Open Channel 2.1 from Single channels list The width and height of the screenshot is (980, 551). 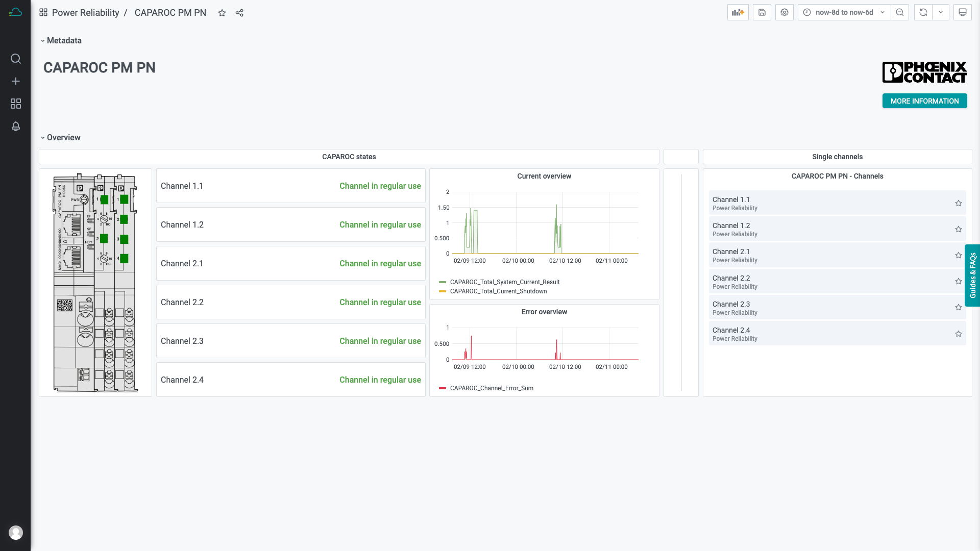pyautogui.click(x=730, y=251)
